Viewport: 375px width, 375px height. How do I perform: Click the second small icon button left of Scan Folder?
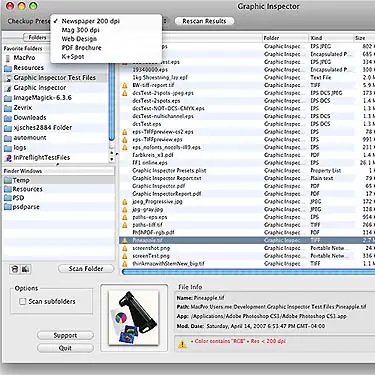click(25, 269)
